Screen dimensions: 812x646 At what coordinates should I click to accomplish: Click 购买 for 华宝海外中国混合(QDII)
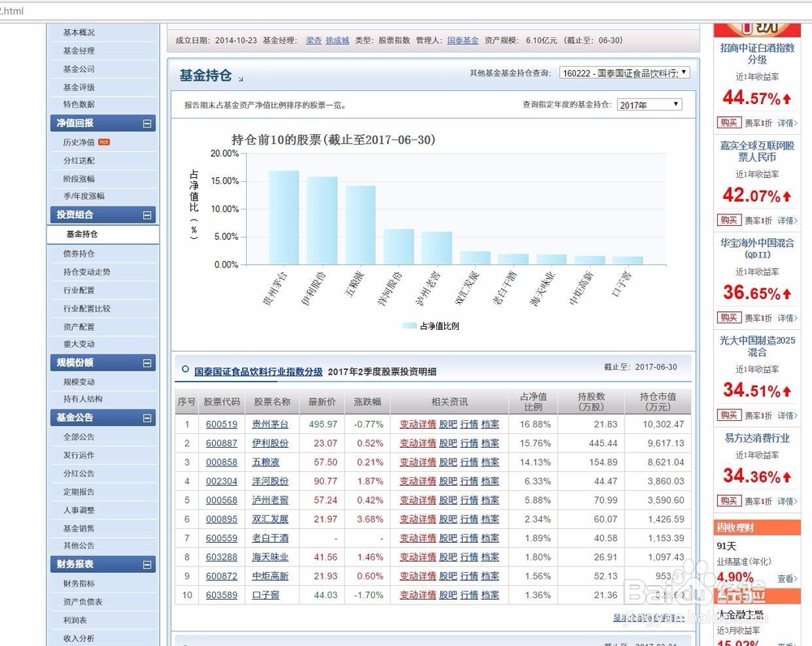[728, 318]
